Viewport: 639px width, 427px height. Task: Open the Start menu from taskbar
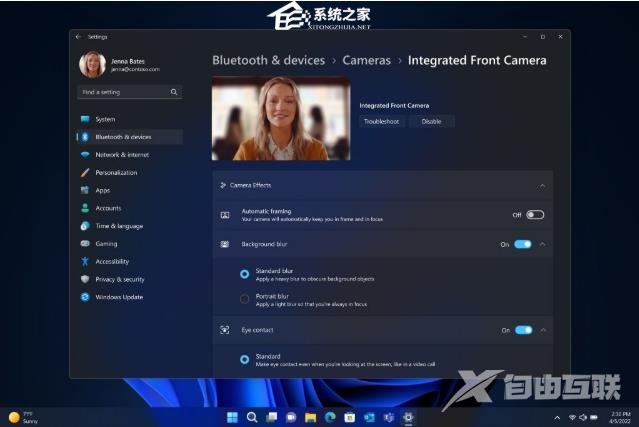tap(232, 417)
